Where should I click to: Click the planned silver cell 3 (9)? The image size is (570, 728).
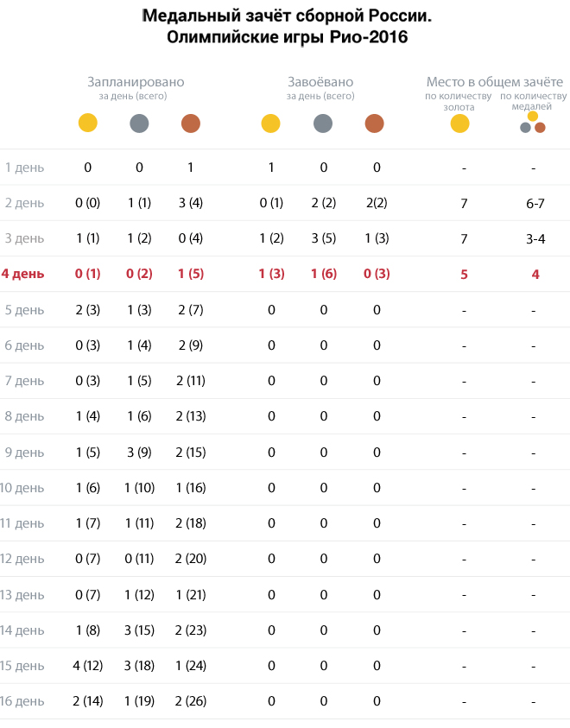point(139,453)
